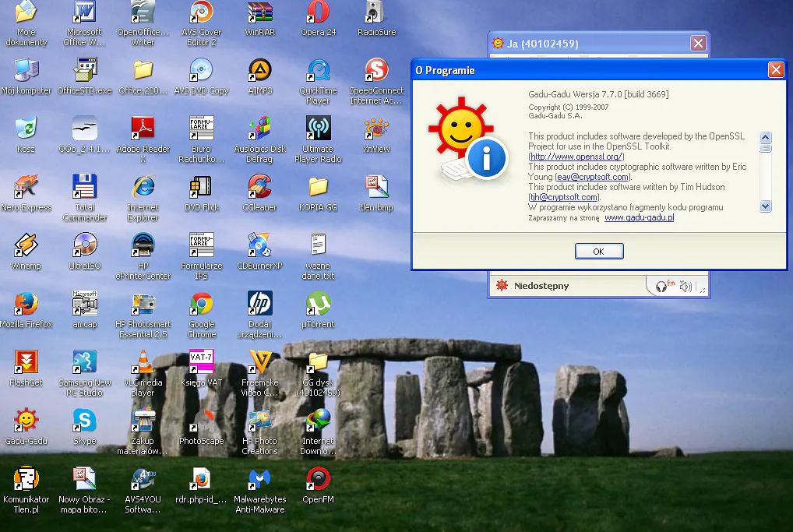Toggle the Gadu-Gadu sound speaker icon

tap(686, 287)
